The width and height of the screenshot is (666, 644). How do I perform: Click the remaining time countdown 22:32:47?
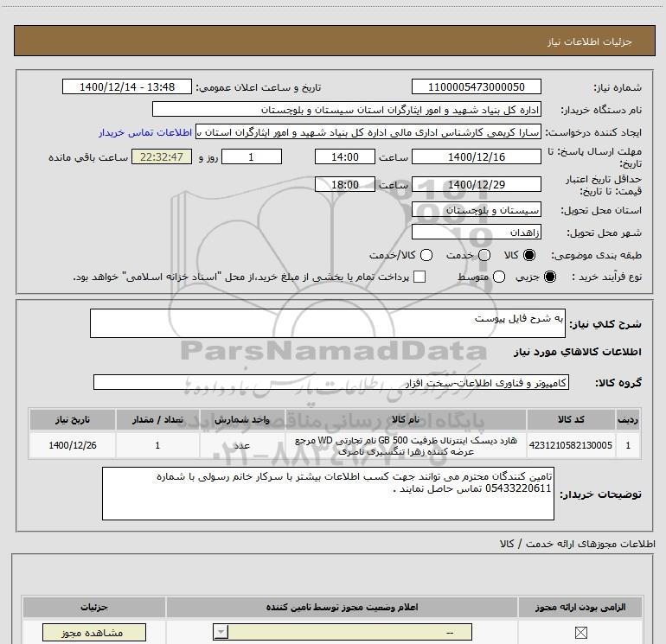162,157
